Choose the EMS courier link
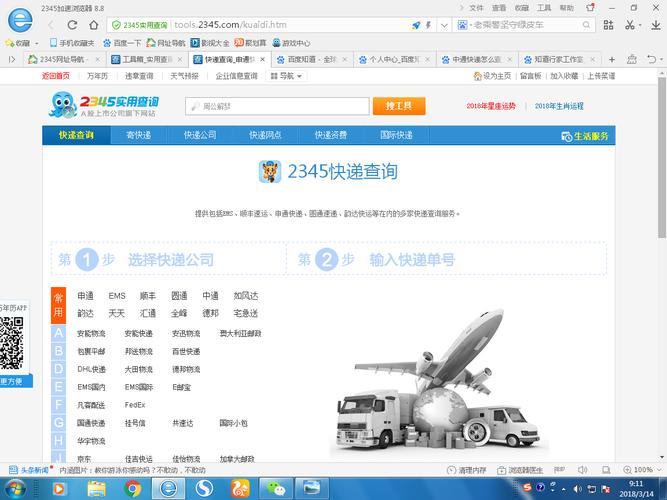The width and height of the screenshot is (667, 500). tap(117, 296)
